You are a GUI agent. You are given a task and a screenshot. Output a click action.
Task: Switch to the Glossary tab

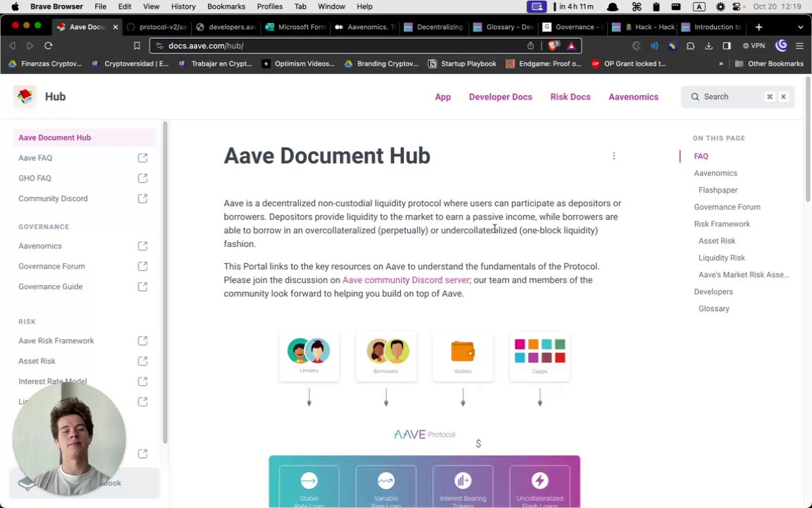(503, 27)
